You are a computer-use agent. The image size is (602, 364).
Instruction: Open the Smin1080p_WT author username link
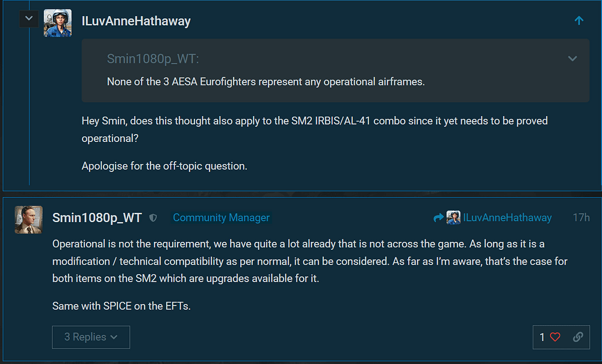97,218
